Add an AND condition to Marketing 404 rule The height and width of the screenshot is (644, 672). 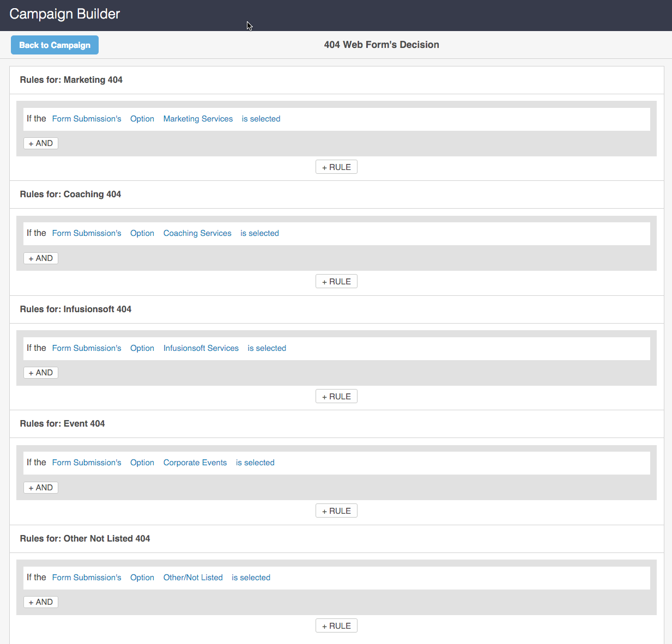pyautogui.click(x=41, y=143)
